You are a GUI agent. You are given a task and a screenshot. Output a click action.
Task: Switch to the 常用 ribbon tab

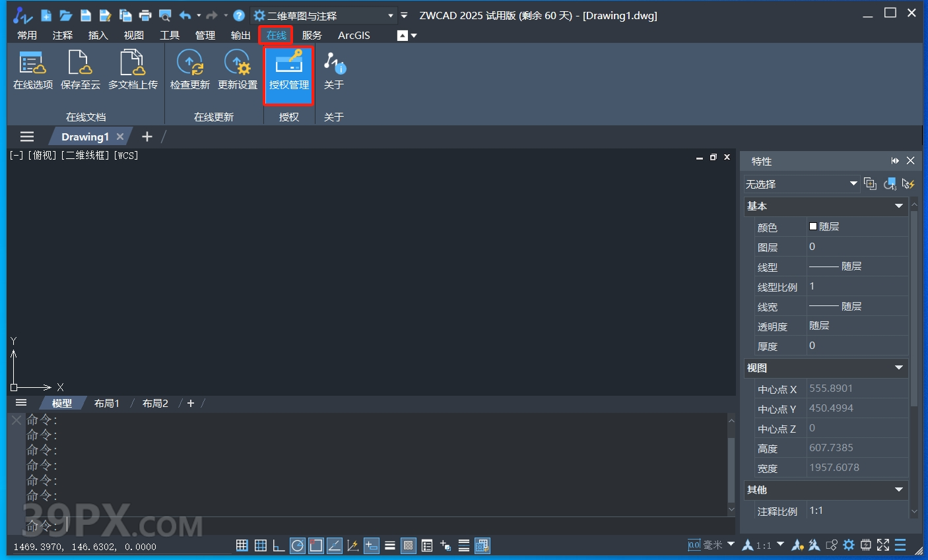coord(27,35)
